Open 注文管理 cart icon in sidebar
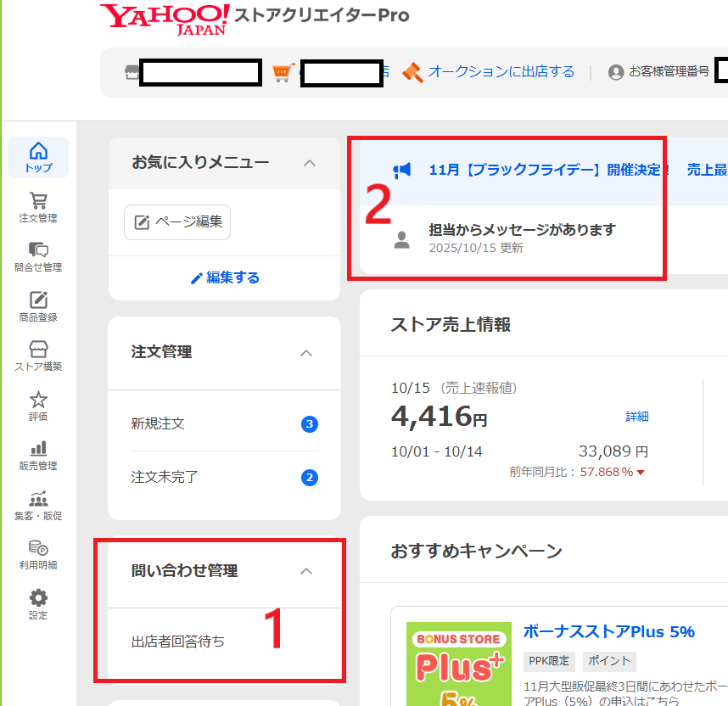Image resolution: width=728 pixels, height=706 pixels. (x=38, y=207)
